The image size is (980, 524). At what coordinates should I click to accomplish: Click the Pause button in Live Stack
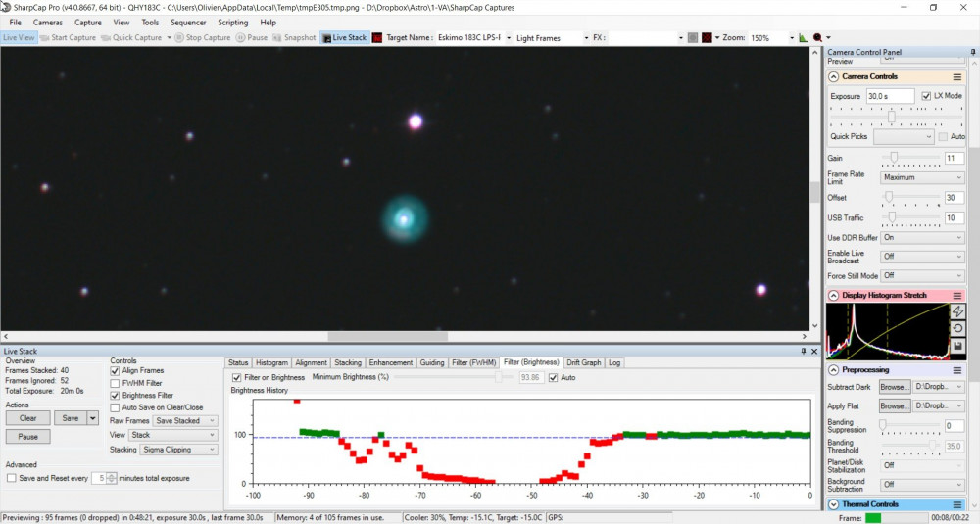28,437
